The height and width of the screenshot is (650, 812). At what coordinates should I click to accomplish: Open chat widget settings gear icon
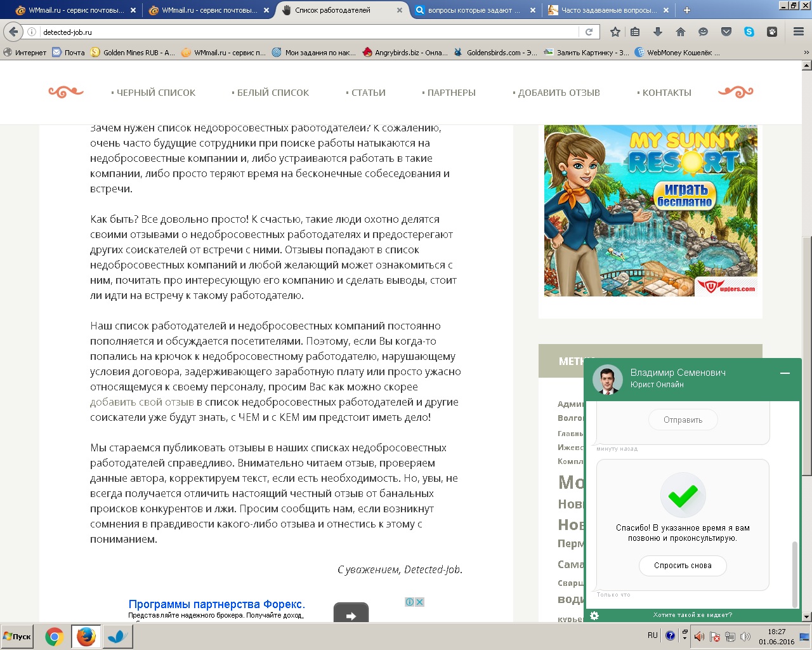(594, 615)
